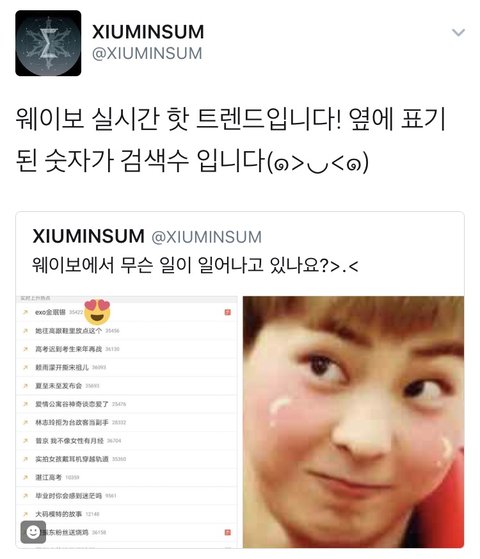Select the 夏至未至发布会 trend row
Screen dimensions: 480x559
[x=127, y=386]
